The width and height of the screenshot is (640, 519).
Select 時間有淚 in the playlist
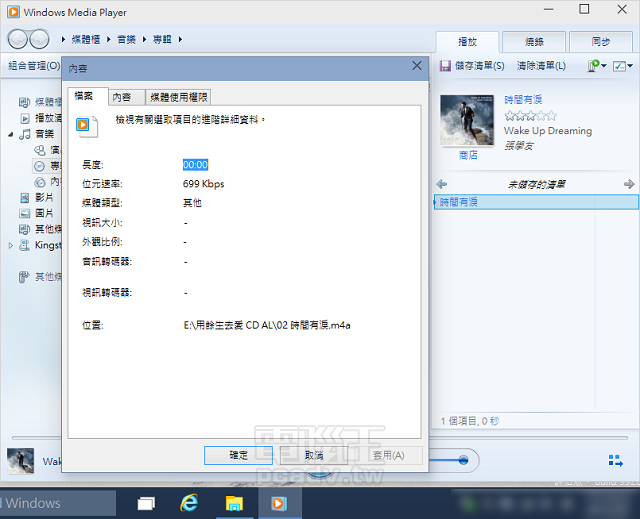pos(536,202)
